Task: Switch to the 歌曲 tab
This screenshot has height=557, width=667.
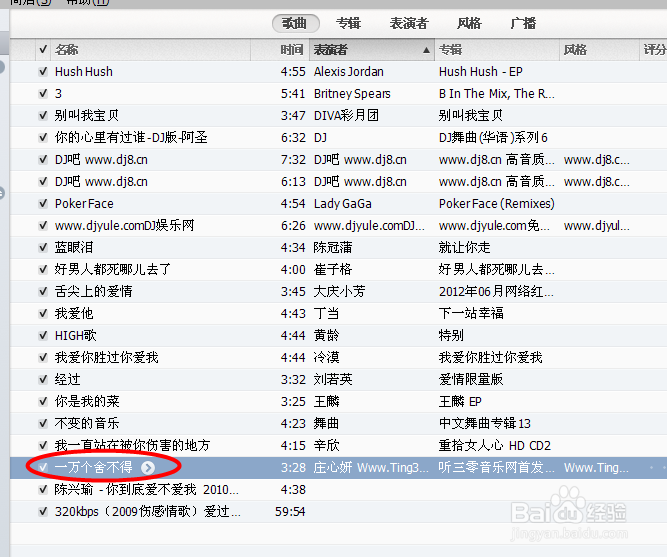Action: [x=296, y=23]
